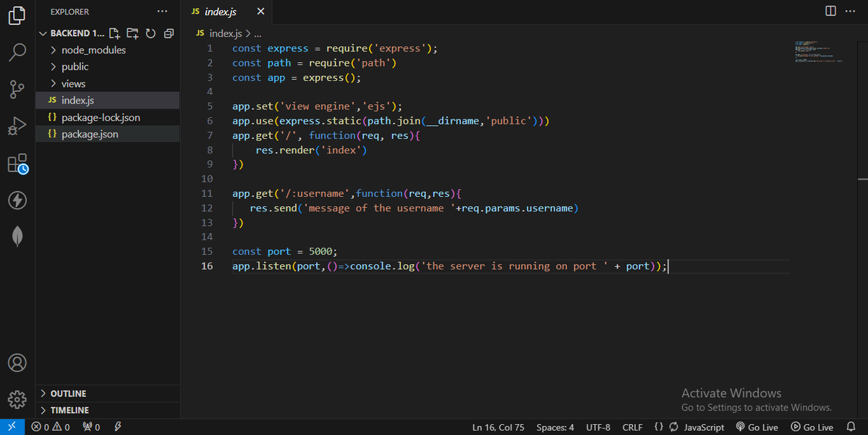The height and width of the screenshot is (435, 868).
Task: Select index.js in file explorer
Action: point(108,100)
